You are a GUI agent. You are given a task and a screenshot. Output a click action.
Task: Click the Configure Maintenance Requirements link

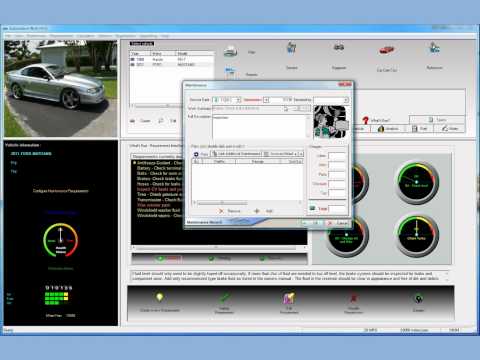(61, 191)
